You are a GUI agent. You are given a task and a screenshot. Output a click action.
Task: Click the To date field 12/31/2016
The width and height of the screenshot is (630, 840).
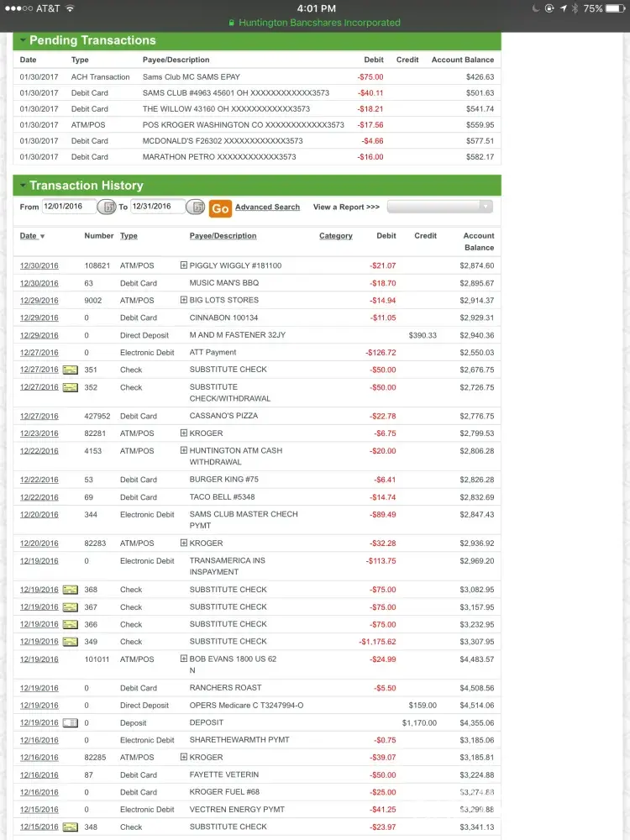coord(158,207)
